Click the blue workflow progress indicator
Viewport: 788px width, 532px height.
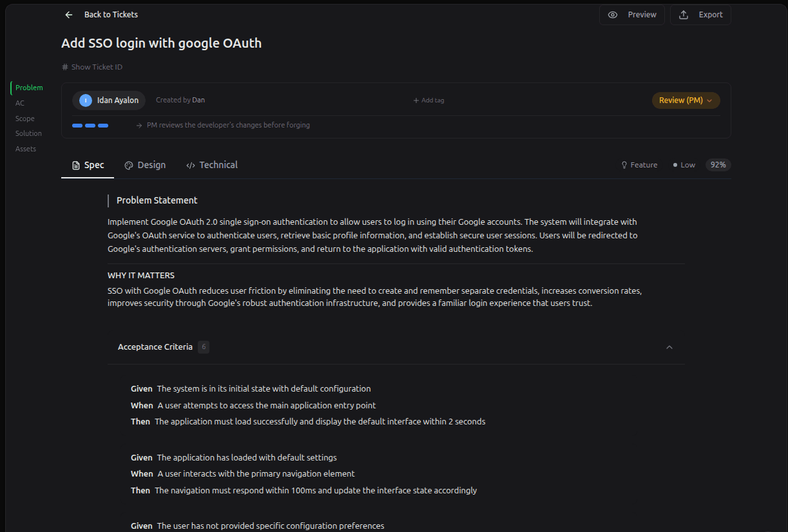(x=90, y=126)
